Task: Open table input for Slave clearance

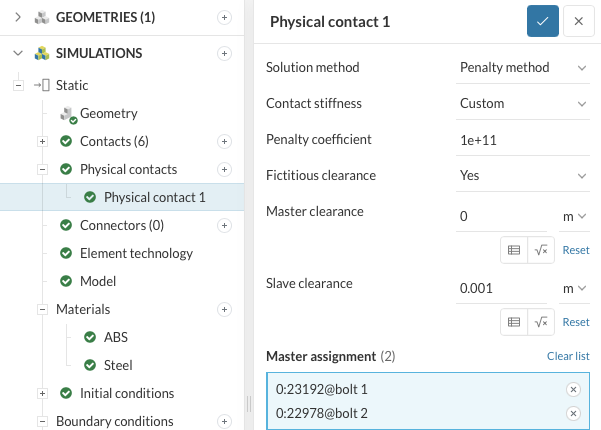Action: (x=514, y=322)
